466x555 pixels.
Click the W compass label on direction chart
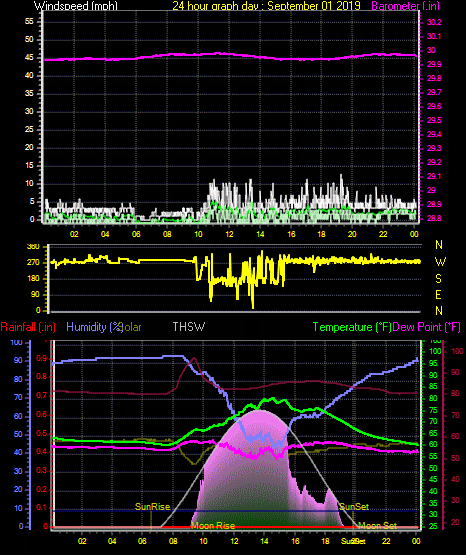[440, 262]
